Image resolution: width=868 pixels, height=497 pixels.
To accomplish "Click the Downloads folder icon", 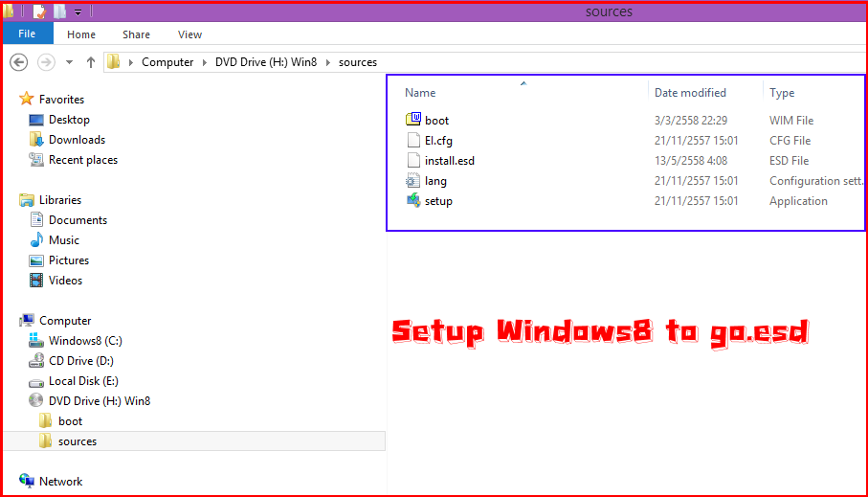I will click(36, 140).
